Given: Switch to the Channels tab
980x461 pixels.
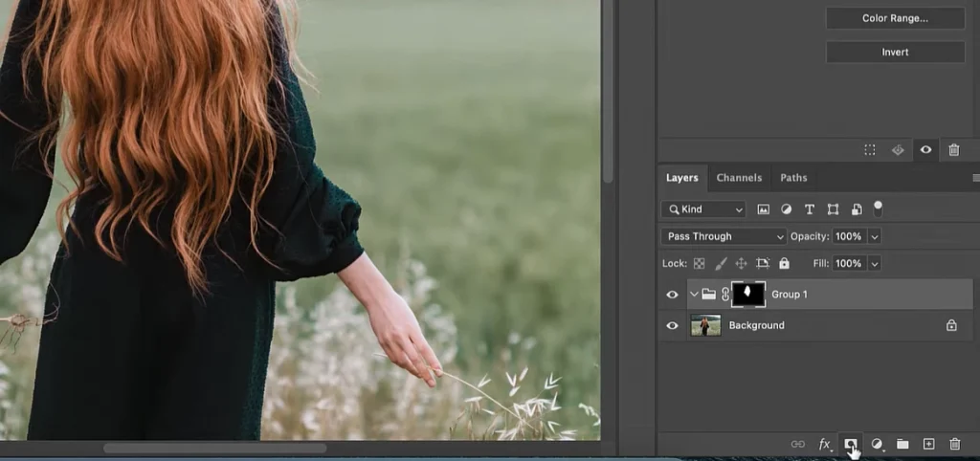Looking at the screenshot, I should (739, 178).
